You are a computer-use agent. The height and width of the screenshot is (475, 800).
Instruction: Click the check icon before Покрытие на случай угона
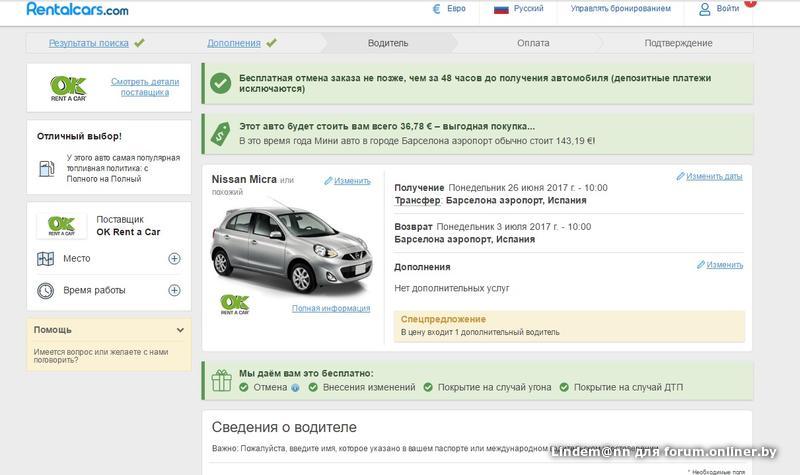[x=428, y=387]
